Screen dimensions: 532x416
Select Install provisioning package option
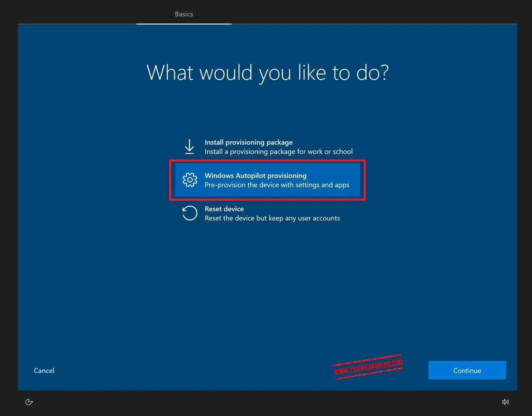click(267, 147)
